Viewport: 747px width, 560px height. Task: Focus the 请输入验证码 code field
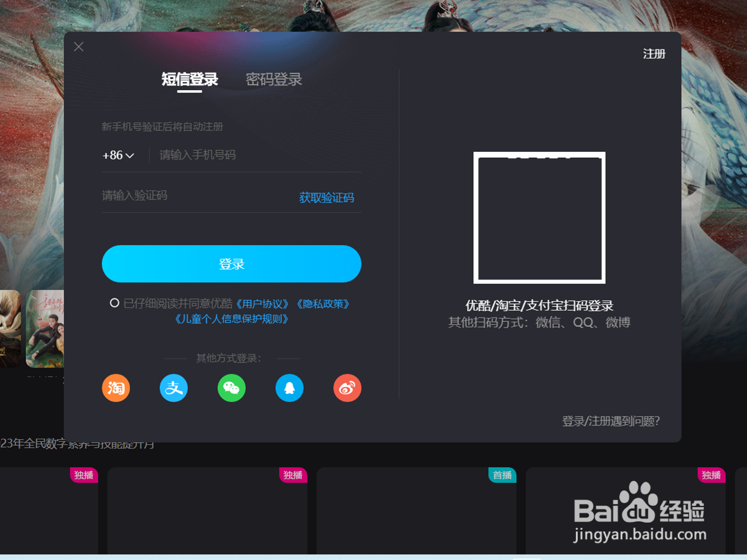[196, 196]
